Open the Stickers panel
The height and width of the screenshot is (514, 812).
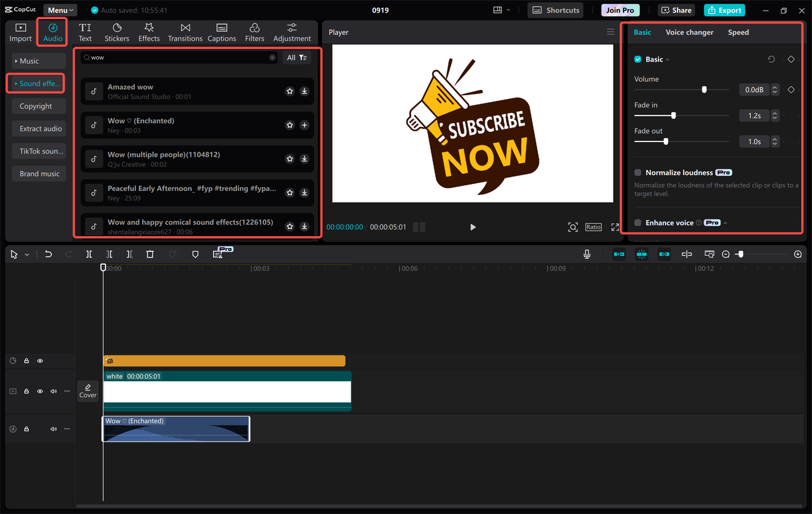(117, 32)
